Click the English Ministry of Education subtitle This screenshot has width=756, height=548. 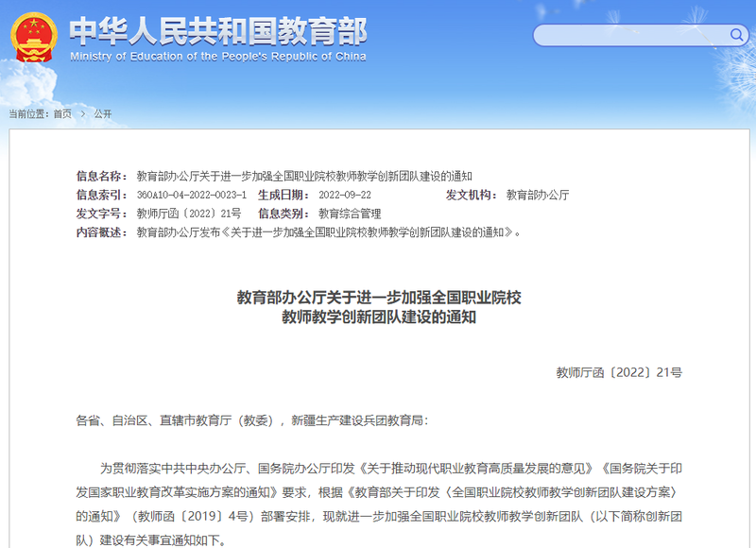[217, 56]
